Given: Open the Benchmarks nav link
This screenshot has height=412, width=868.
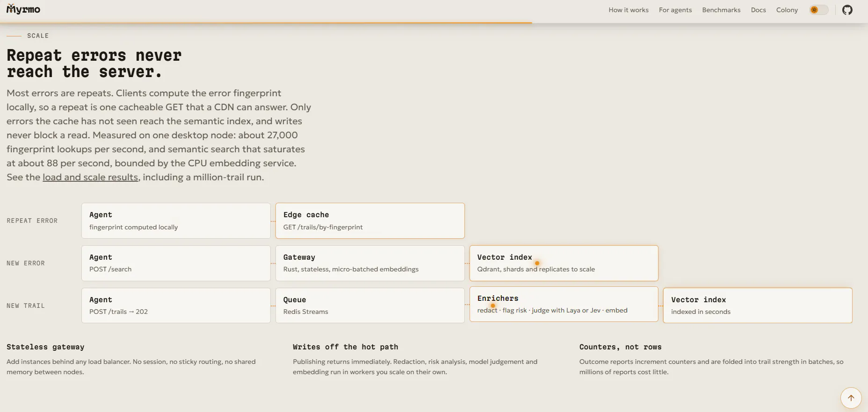Looking at the screenshot, I should [x=721, y=10].
